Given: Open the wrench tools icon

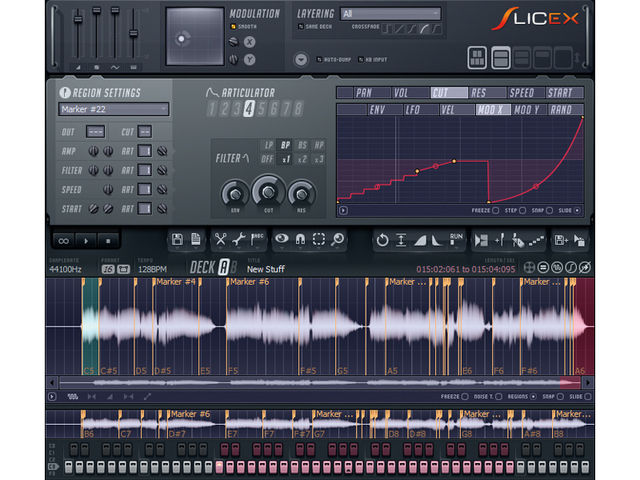Looking at the screenshot, I should pyautogui.click(x=239, y=239).
